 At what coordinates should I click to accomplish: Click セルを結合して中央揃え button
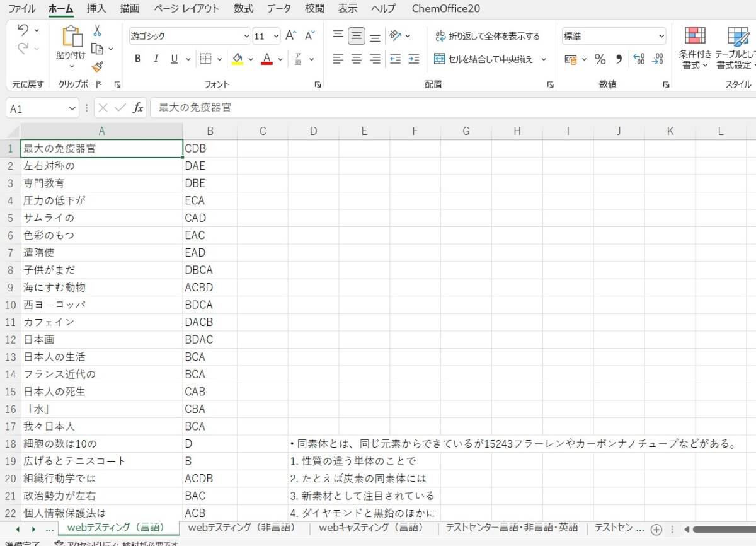(x=484, y=59)
